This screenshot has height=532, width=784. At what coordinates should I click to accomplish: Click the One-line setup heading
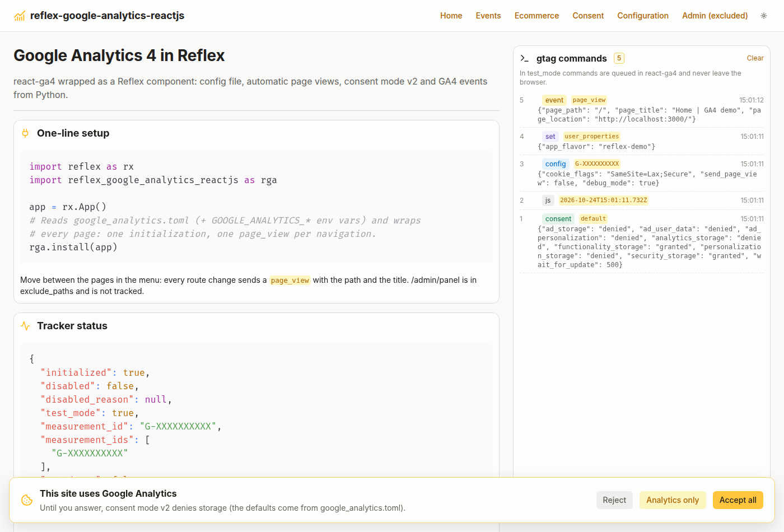[x=73, y=133]
